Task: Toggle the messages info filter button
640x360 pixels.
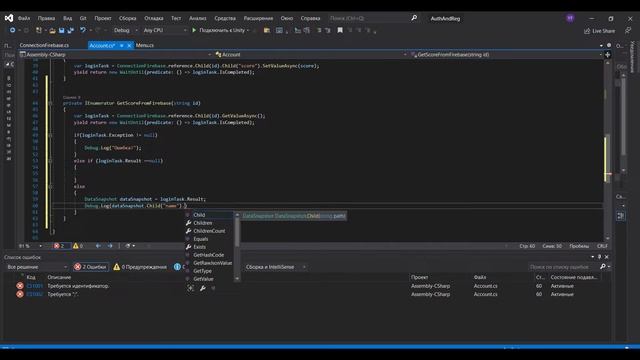Action: 179,267
